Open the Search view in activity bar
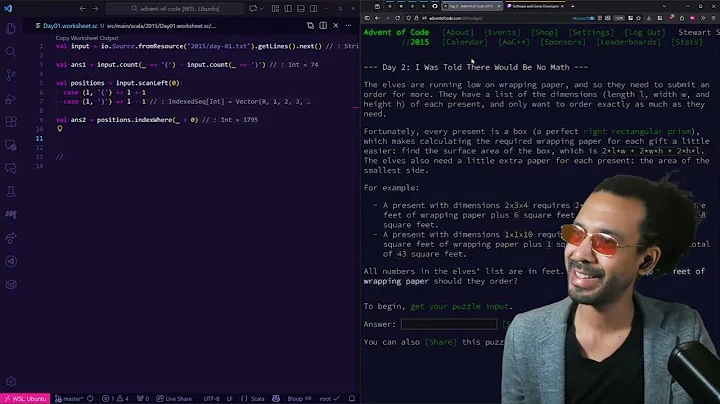This screenshot has width=720, height=404. point(11,51)
